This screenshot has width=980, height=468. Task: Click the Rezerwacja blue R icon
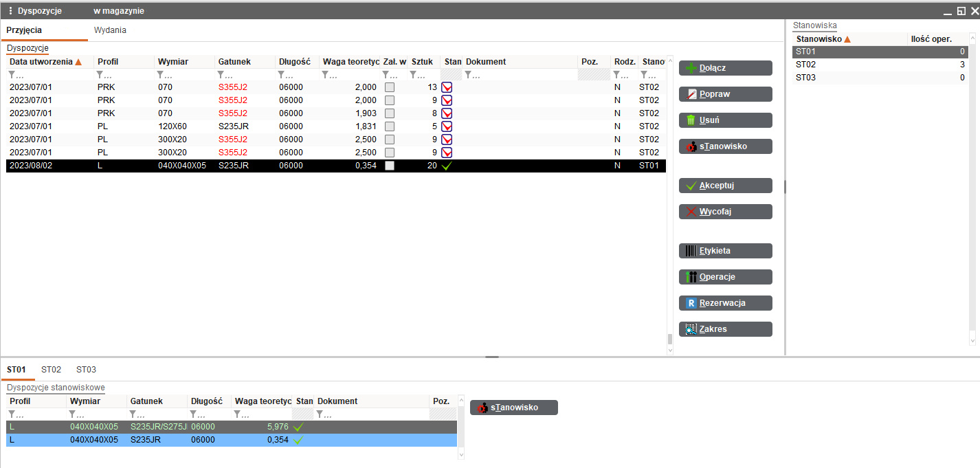691,303
